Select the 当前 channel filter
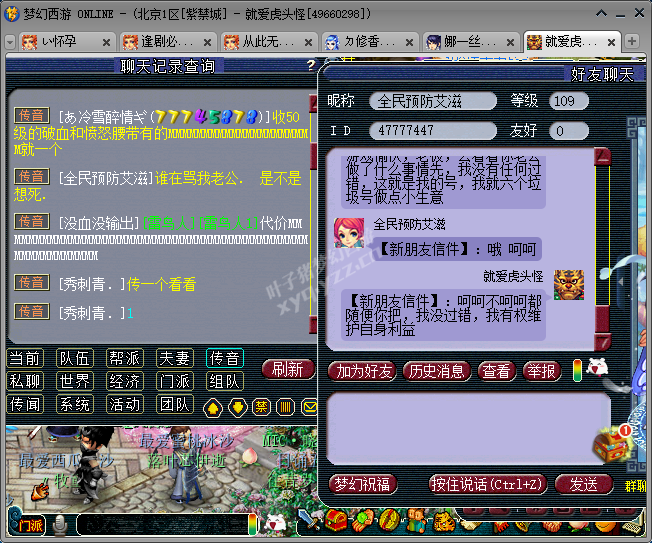Screen dimensions: 652x543 click(x=25, y=358)
